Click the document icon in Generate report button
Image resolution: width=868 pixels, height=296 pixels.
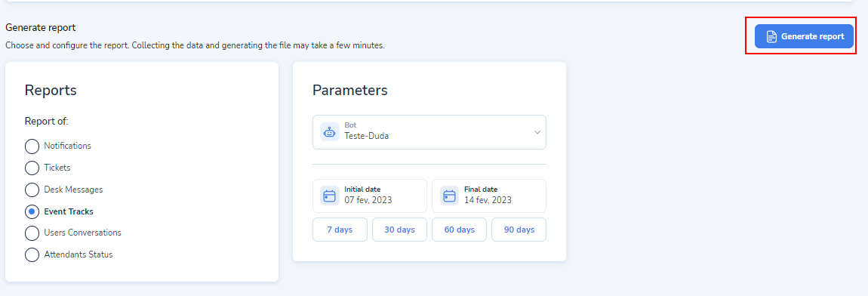pos(771,36)
